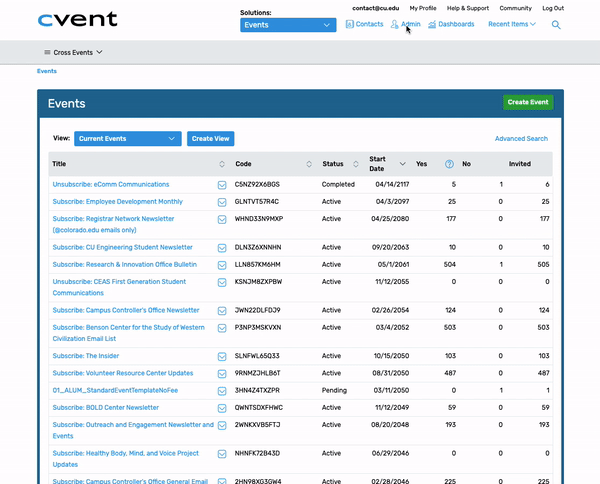Open Advanced Search link
The height and width of the screenshot is (484, 600).
[521, 139]
